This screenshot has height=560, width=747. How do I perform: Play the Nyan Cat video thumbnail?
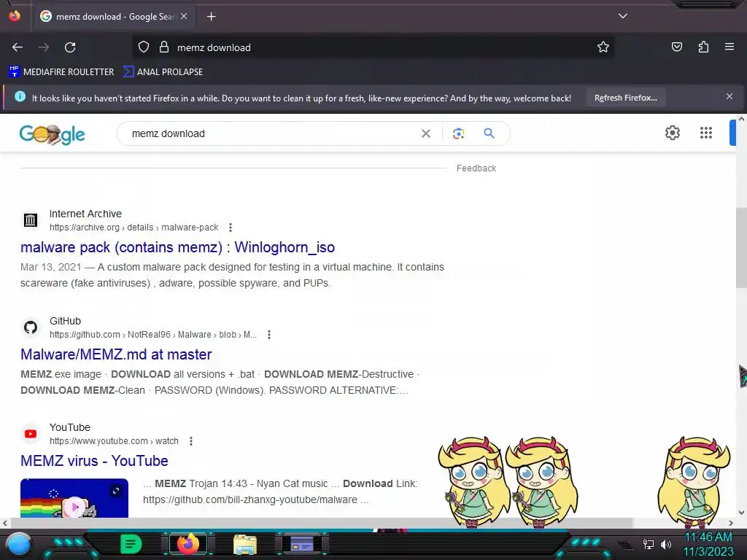tap(74, 498)
